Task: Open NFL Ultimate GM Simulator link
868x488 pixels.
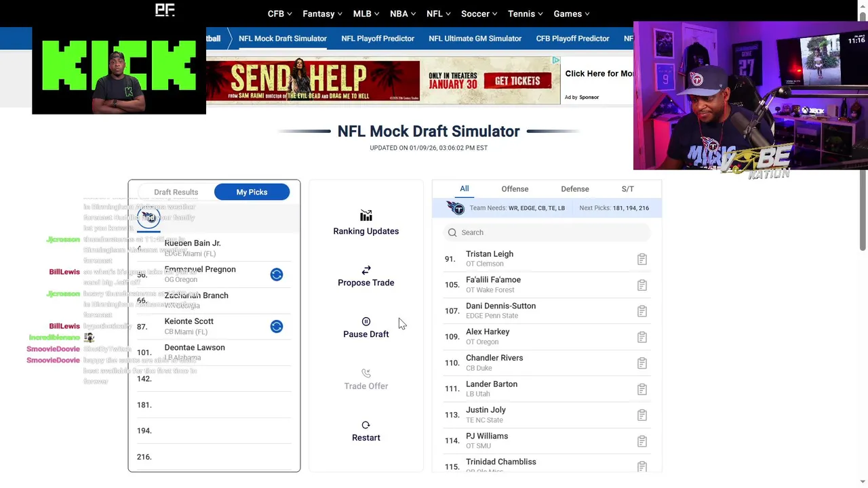Action: click(475, 39)
